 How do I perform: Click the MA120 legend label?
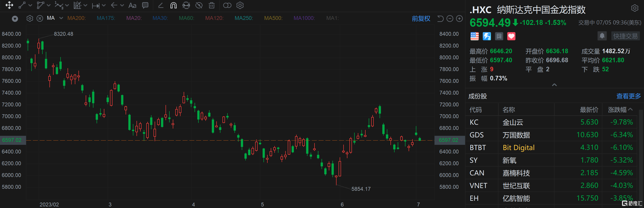point(214,18)
